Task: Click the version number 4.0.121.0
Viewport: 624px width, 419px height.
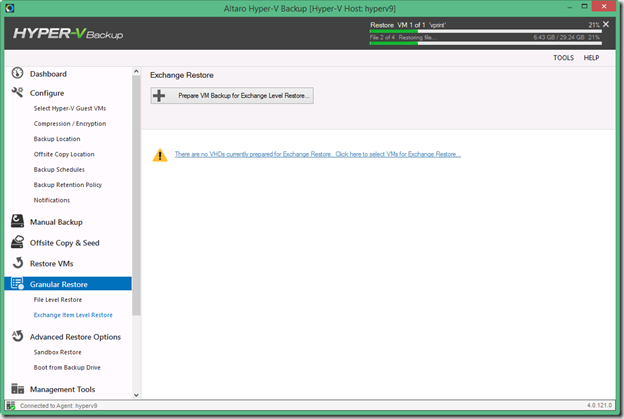Action: (599, 405)
